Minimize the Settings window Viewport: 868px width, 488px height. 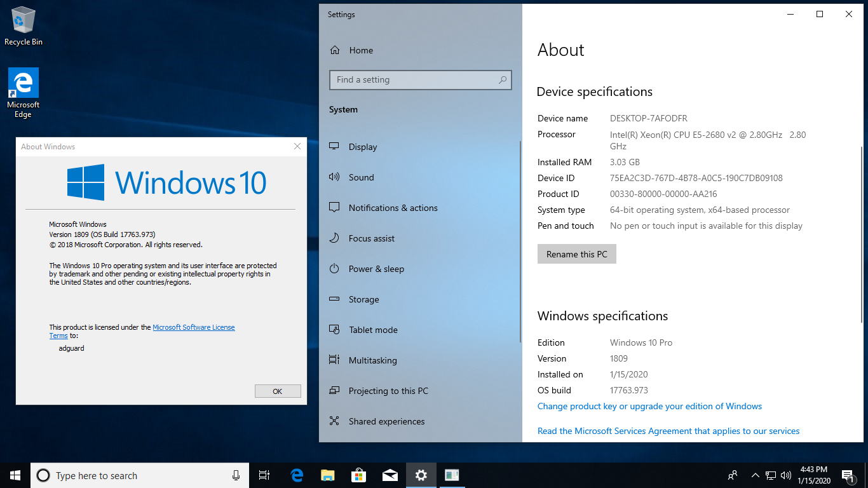[x=790, y=14]
